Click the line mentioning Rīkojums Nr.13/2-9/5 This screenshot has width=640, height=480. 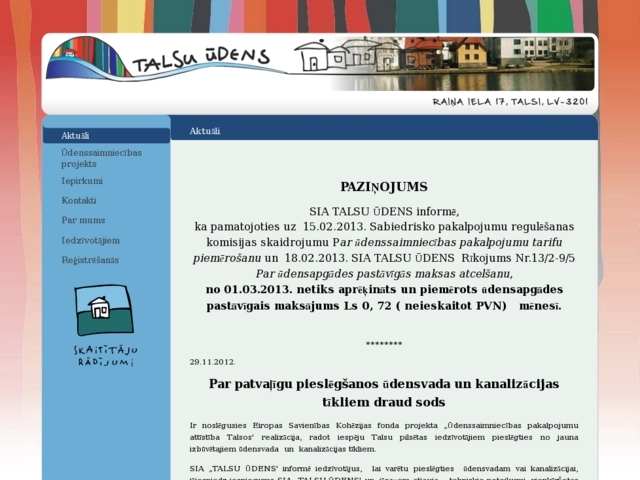(384, 258)
